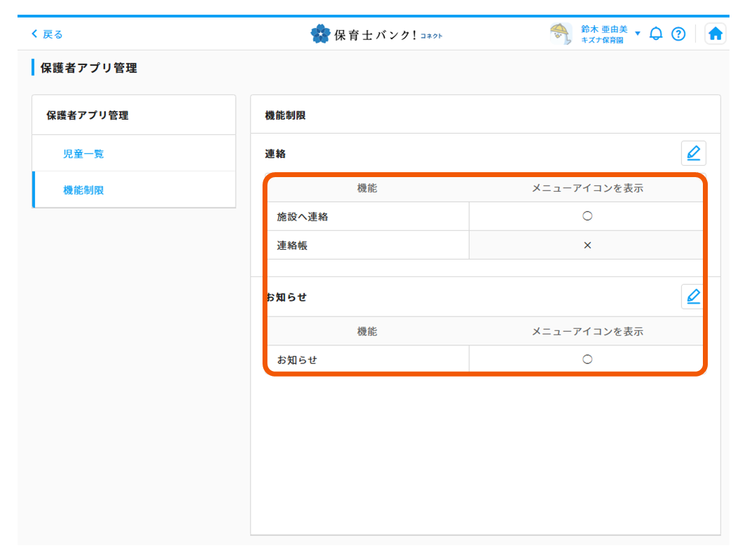
Task: Click the 保護者アプリ管理 sidebar heading
Action: click(86, 114)
